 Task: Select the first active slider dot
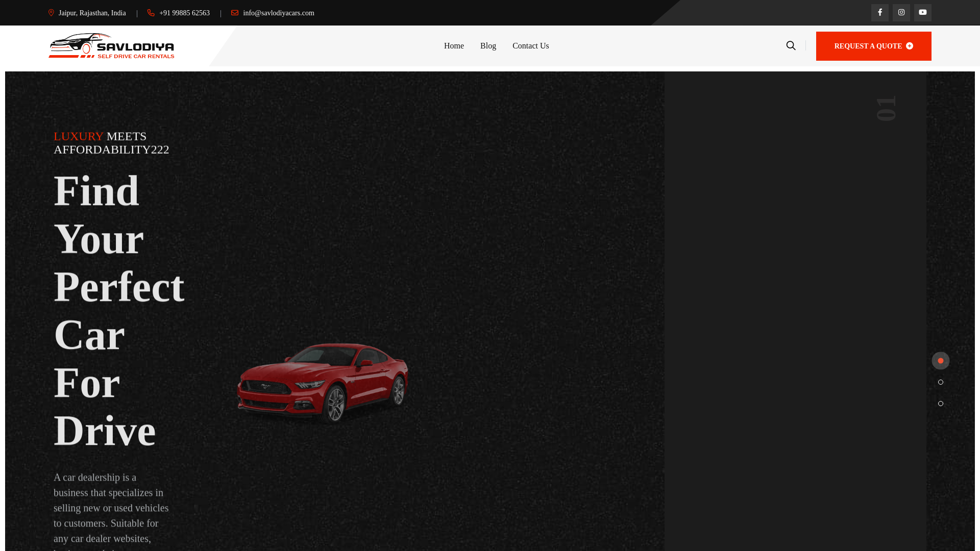(940, 361)
